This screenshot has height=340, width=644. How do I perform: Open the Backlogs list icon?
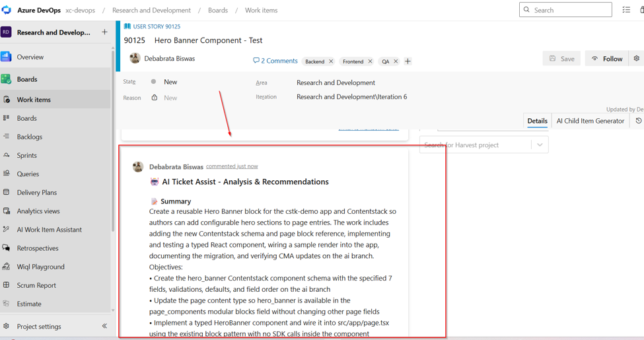[6, 136]
